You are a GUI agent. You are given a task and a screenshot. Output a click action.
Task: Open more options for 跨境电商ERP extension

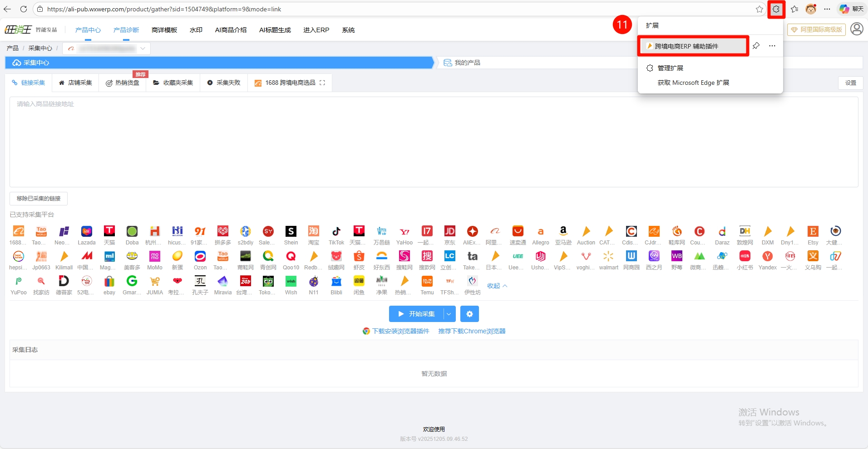pyautogui.click(x=772, y=46)
